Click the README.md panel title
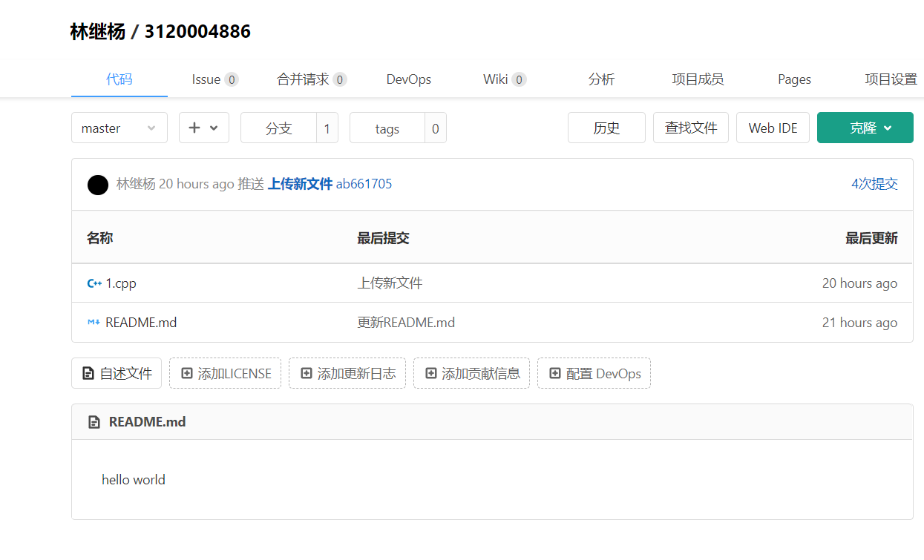The height and width of the screenshot is (560, 924). pos(147,422)
